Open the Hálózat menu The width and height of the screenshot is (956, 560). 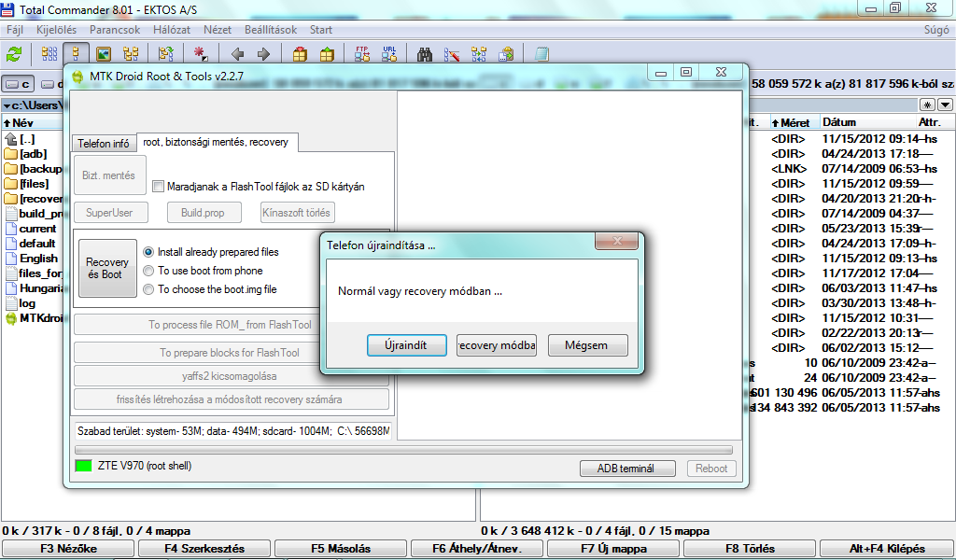point(172,29)
